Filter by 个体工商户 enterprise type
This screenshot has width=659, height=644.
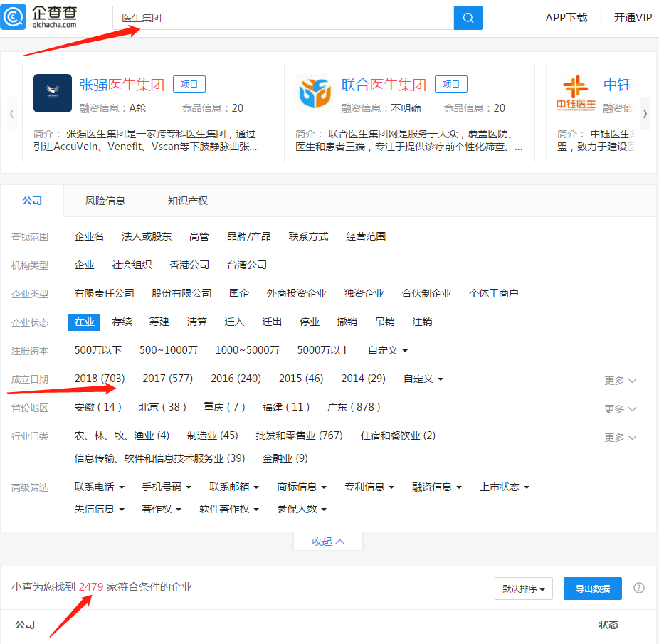(493, 293)
